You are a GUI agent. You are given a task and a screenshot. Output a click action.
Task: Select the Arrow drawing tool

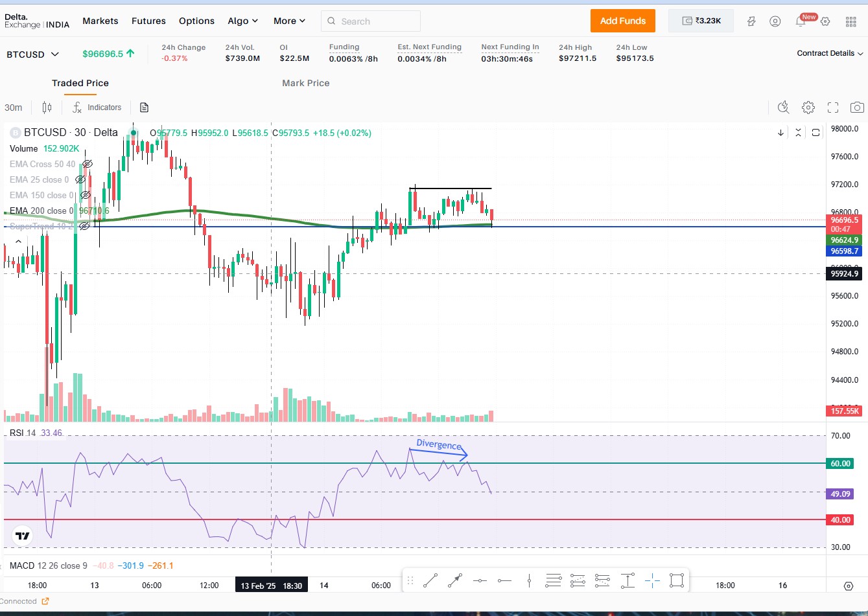tap(454, 580)
